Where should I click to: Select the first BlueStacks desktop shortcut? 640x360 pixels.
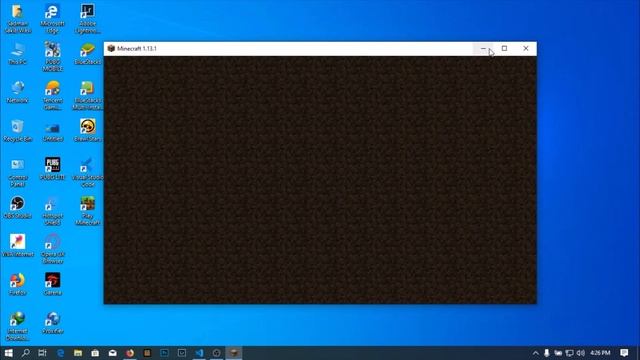coord(87,54)
